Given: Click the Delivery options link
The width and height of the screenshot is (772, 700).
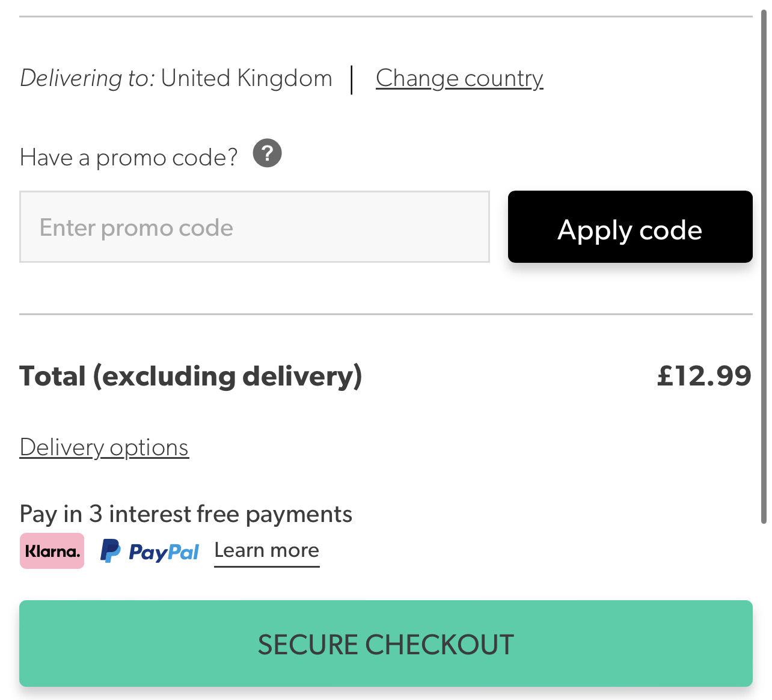Looking at the screenshot, I should (x=103, y=447).
